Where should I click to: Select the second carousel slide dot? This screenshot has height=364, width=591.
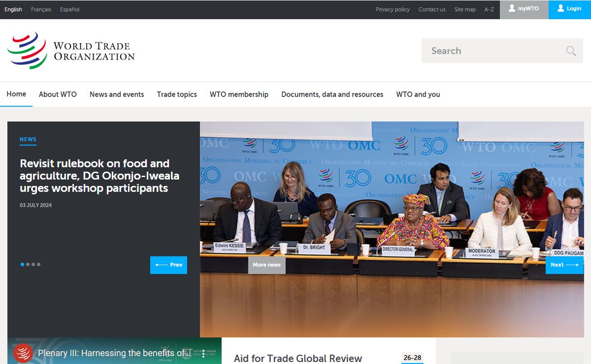point(28,265)
